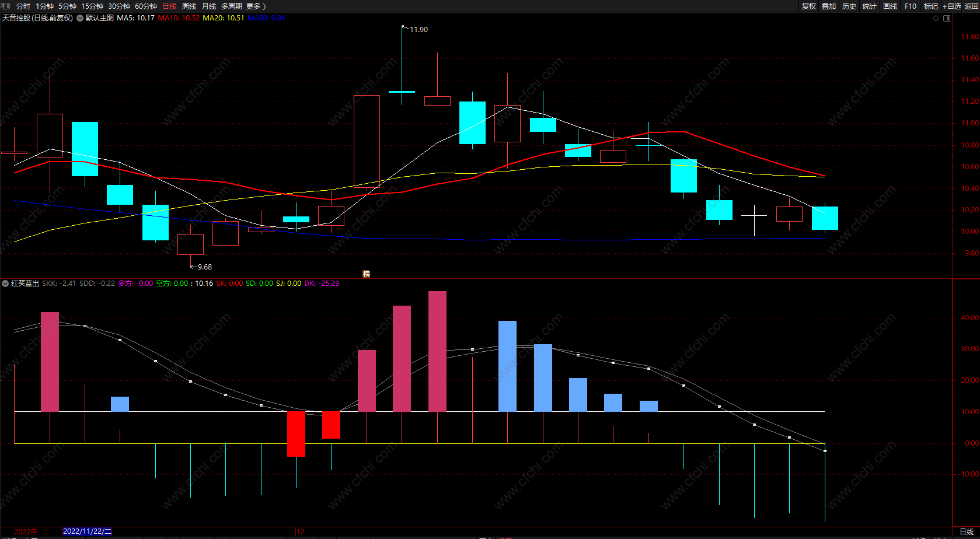Viewport: 980px width, 539px height.
Task: Select the 30分钟 period tab
Action: tap(119, 6)
